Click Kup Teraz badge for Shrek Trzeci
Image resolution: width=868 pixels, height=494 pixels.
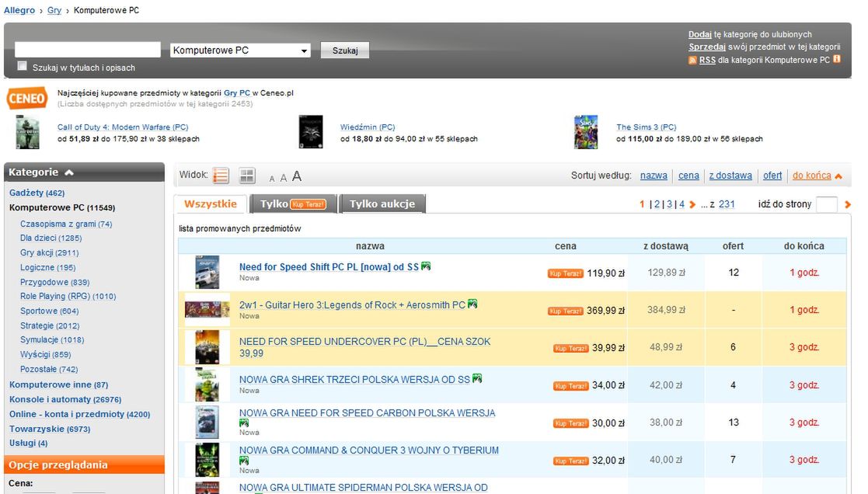[x=570, y=385]
